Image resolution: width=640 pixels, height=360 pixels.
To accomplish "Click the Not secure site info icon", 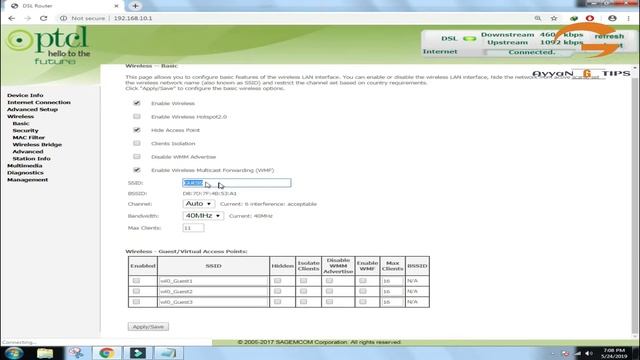I will pos(63,18).
